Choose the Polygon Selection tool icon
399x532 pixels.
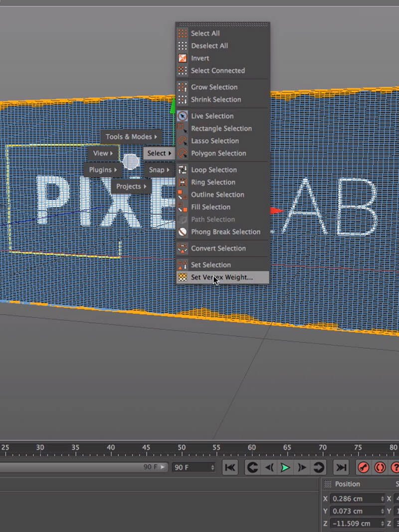click(x=183, y=153)
